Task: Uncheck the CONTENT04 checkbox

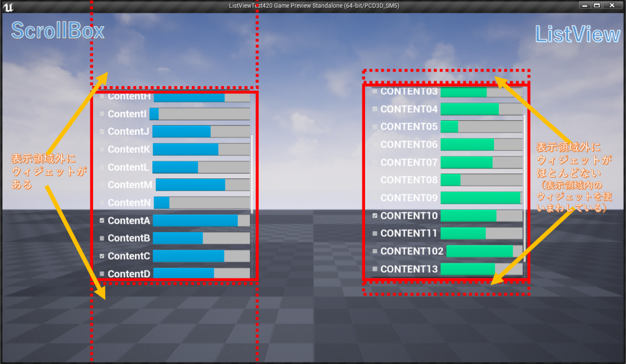Action: tap(375, 109)
